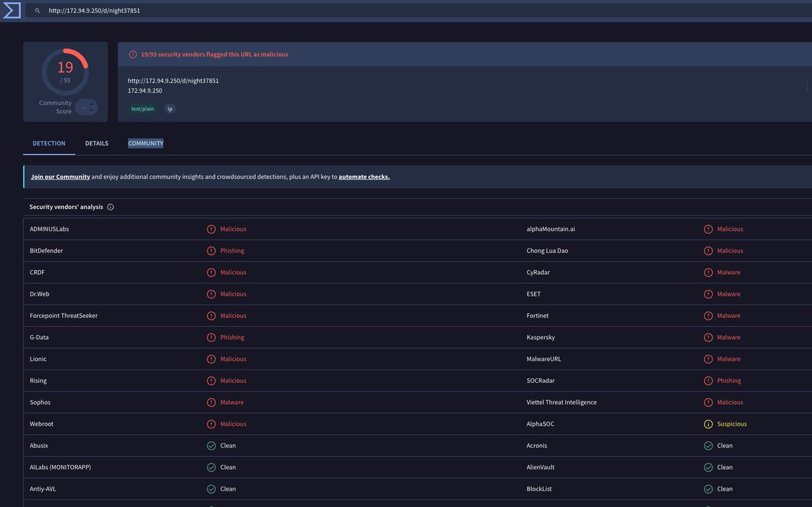Click the text/plain tag
This screenshot has width=812, height=507.
(143, 108)
